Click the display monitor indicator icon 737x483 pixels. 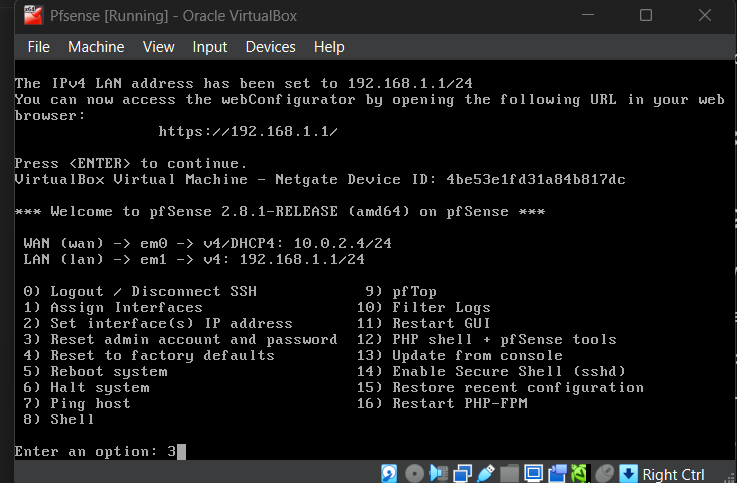click(533, 474)
